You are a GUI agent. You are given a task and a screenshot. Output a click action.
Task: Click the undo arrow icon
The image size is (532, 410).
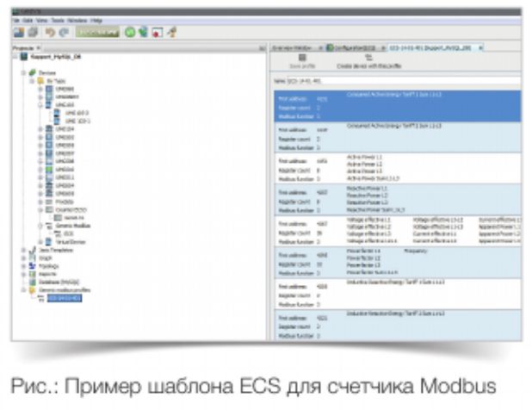pos(49,32)
